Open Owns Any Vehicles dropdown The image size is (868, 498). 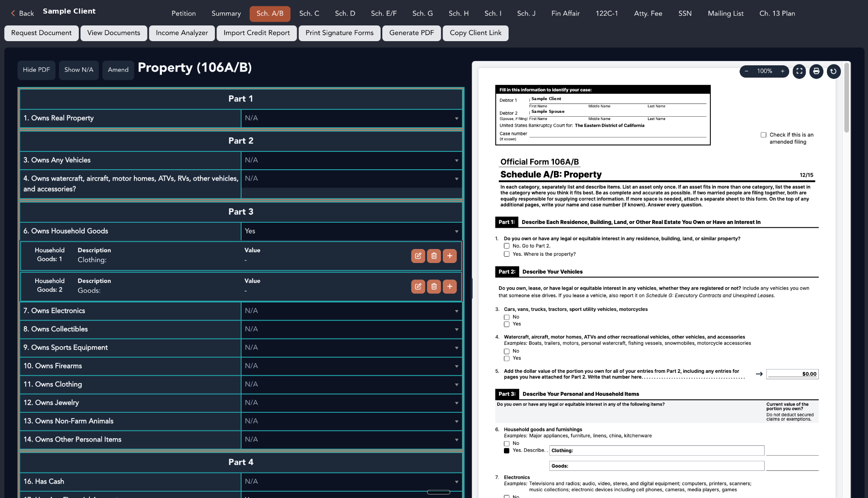click(x=351, y=160)
